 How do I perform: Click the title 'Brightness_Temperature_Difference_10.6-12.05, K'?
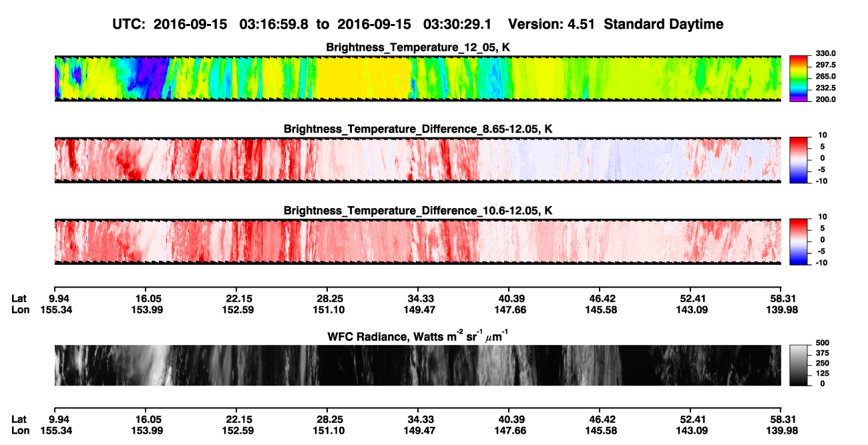click(x=418, y=211)
